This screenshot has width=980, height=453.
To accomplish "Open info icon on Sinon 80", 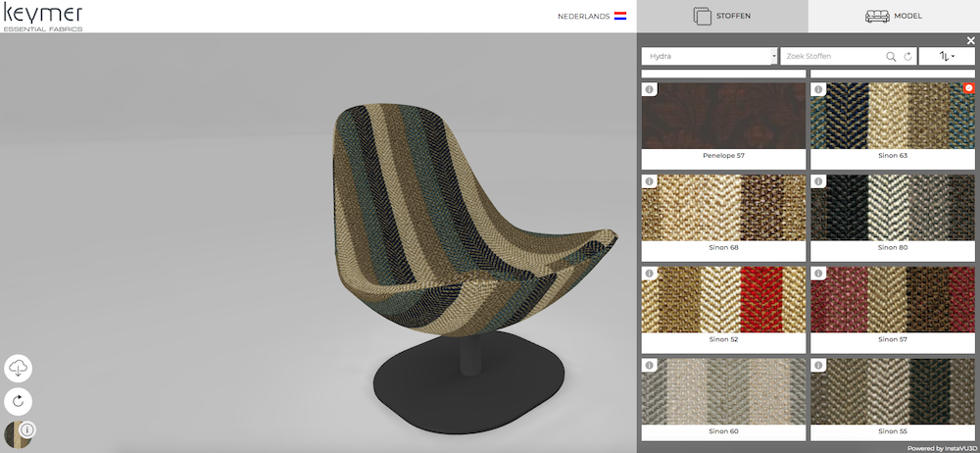I will click(x=818, y=181).
